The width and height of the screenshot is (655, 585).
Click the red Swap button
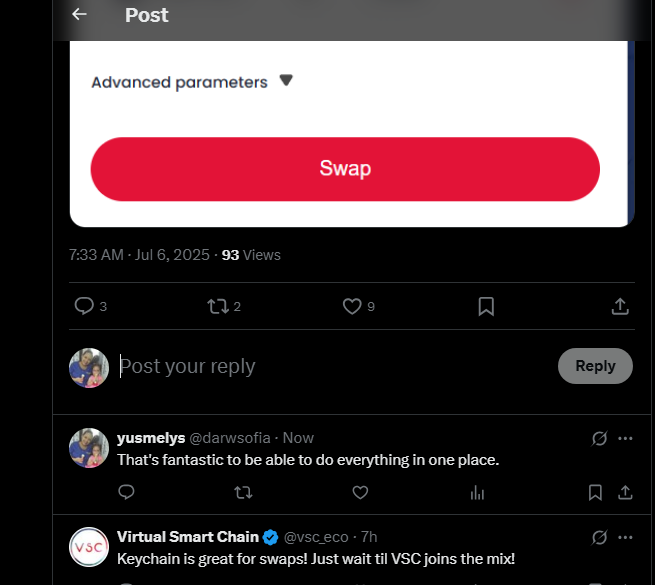(345, 169)
